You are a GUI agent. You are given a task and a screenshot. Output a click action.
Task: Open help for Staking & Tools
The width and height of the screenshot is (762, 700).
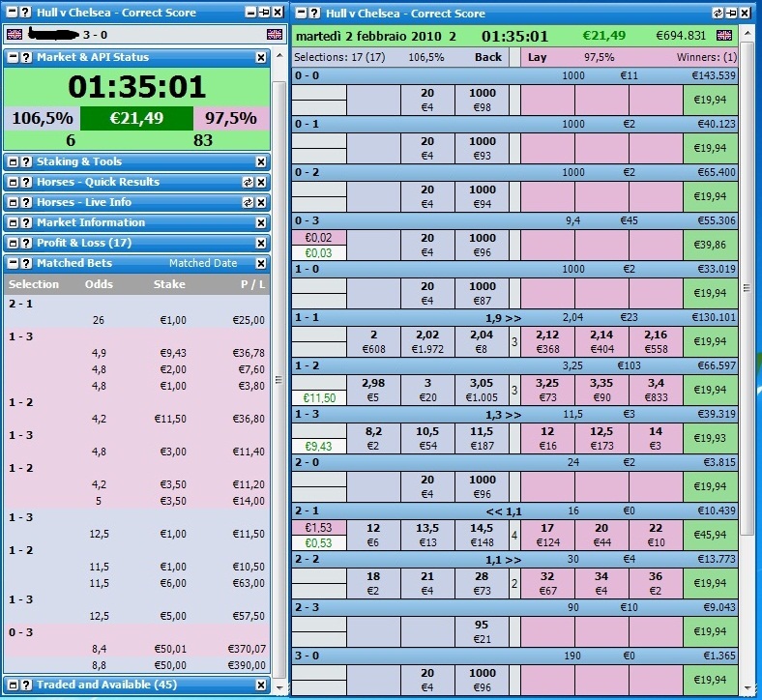[x=26, y=161]
